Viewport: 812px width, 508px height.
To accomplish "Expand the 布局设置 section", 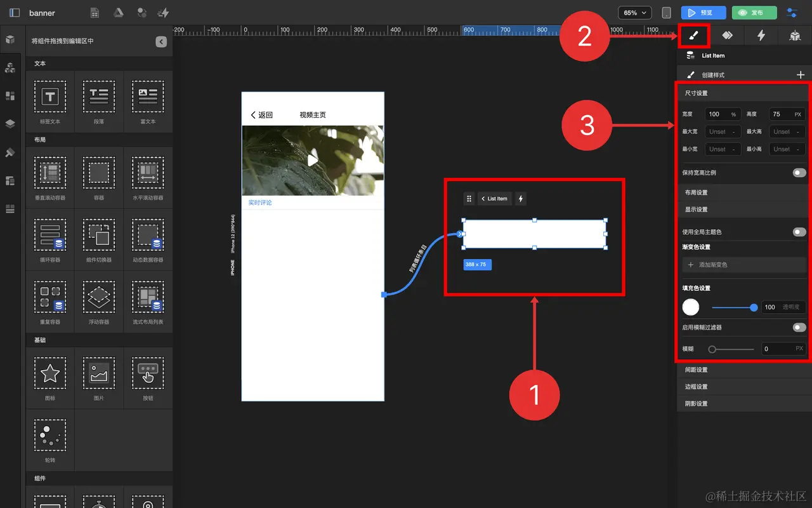I will (x=743, y=192).
